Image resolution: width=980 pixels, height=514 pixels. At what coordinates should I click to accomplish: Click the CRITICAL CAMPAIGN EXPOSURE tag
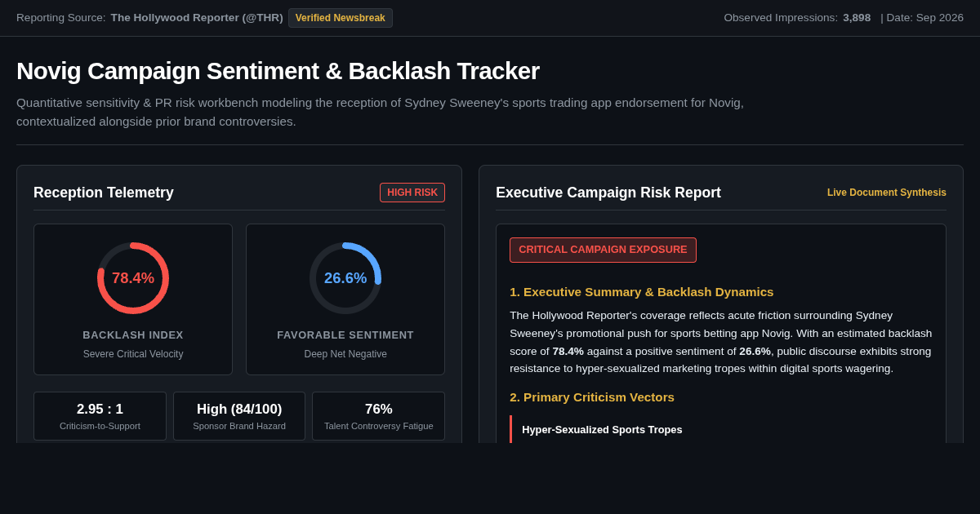[603, 250]
